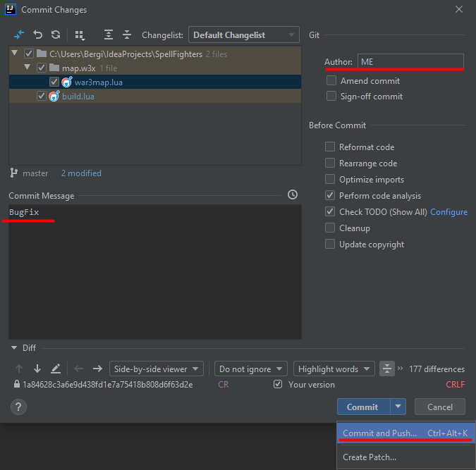Click the master branch icon
Viewport: 476px width, 470px height.
[13, 173]
